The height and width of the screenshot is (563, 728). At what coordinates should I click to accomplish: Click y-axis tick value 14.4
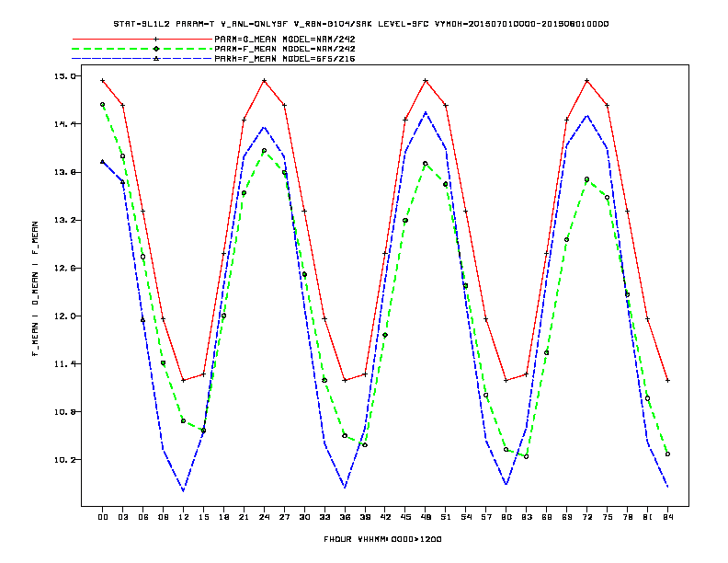(x=67, y=124)
